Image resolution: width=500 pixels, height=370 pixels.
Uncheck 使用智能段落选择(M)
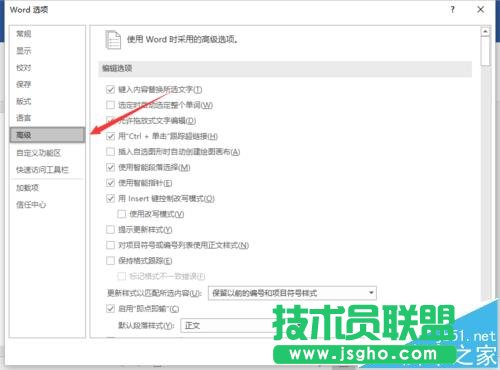110,167
